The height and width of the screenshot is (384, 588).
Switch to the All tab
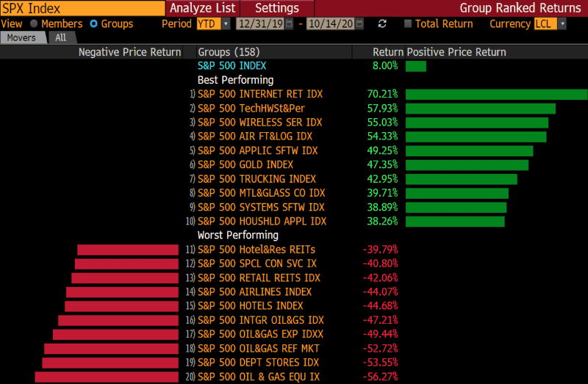[x=60, y=37]
